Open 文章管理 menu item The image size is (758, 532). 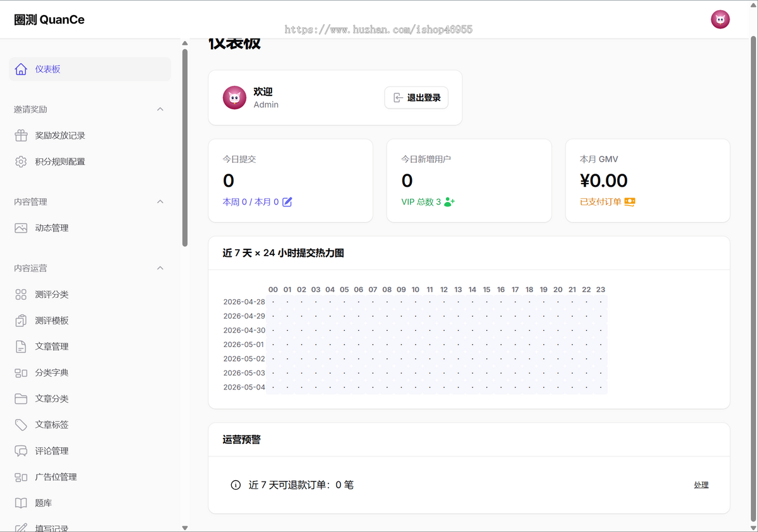[90, 346]
